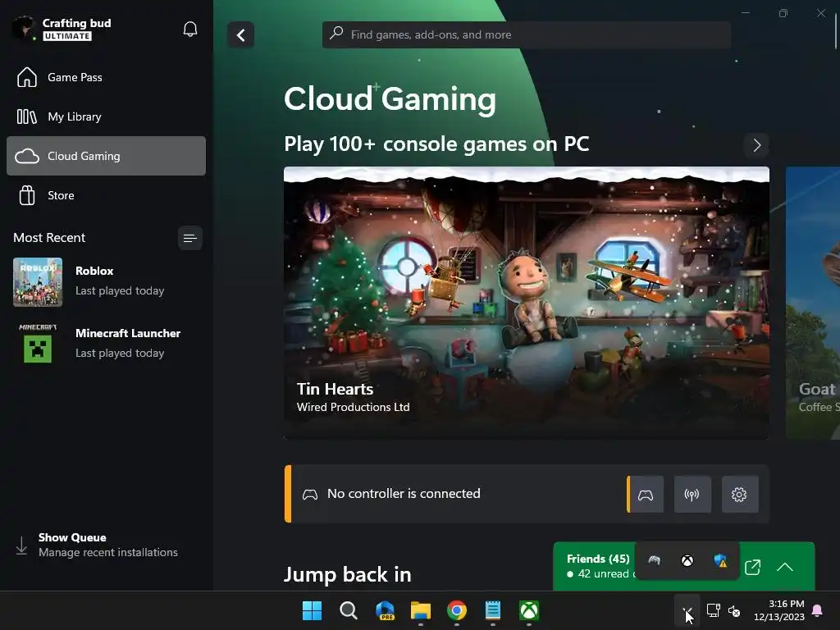Click No controller is connected message
The width and height of the screenshot is (840, 630).
coord(404,493)
